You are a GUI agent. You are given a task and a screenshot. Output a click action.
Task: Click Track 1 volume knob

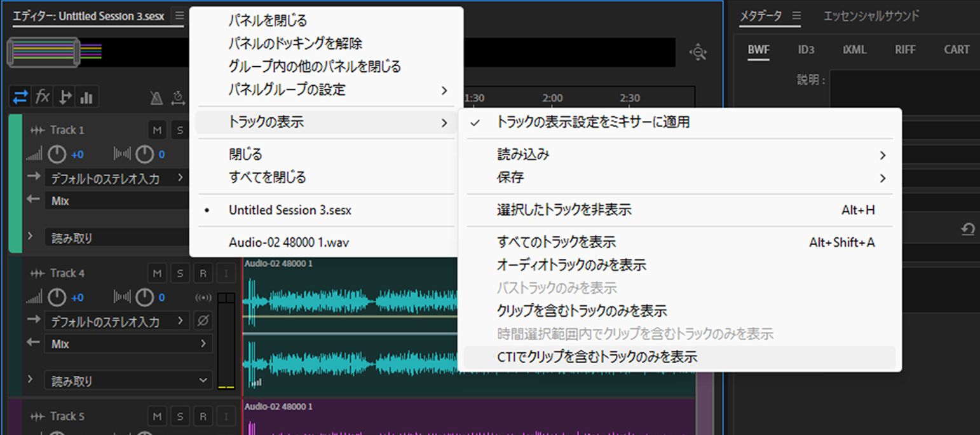[57, 154]
